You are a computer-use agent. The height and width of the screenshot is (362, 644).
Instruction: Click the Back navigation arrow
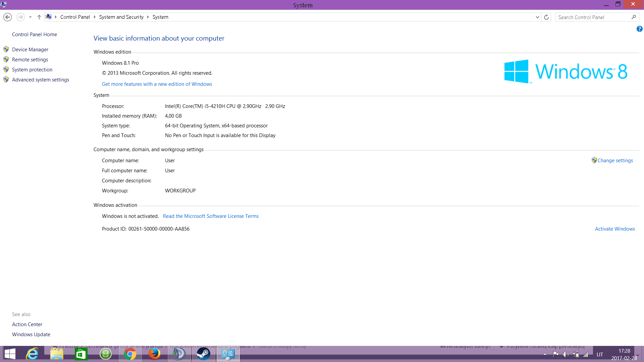[x=7, y=17]
